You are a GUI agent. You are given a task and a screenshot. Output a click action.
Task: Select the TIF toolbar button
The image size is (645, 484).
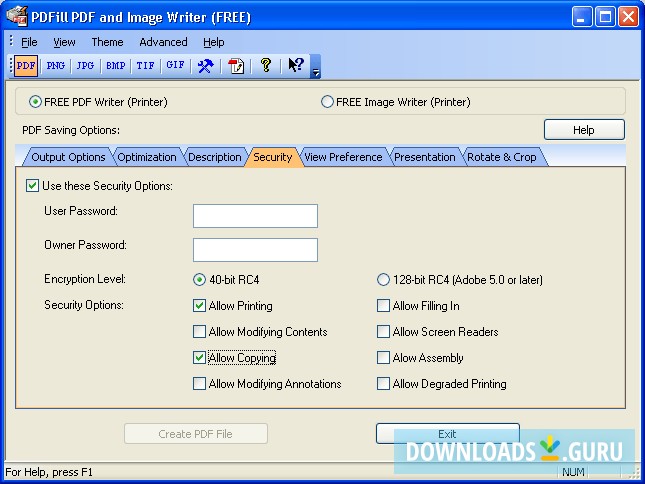coord(146,66)
